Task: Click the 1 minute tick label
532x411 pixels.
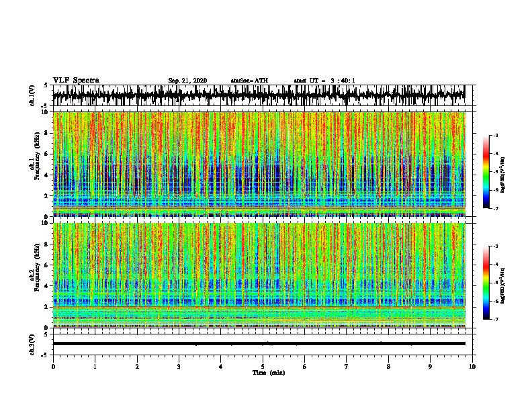Action: (x=95, y=367)
